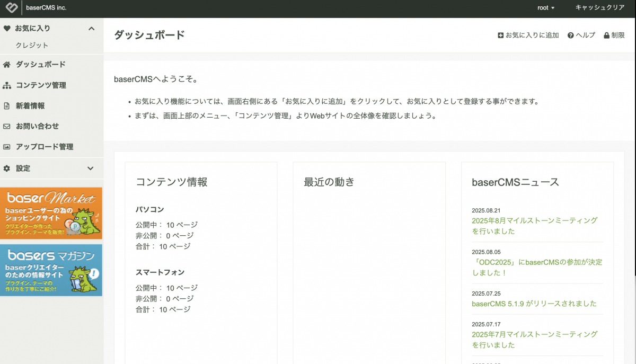Viewport: 636px width, 364px height.
Task: Open the ヘルプ help toggle
Action: tap(581, 35)
